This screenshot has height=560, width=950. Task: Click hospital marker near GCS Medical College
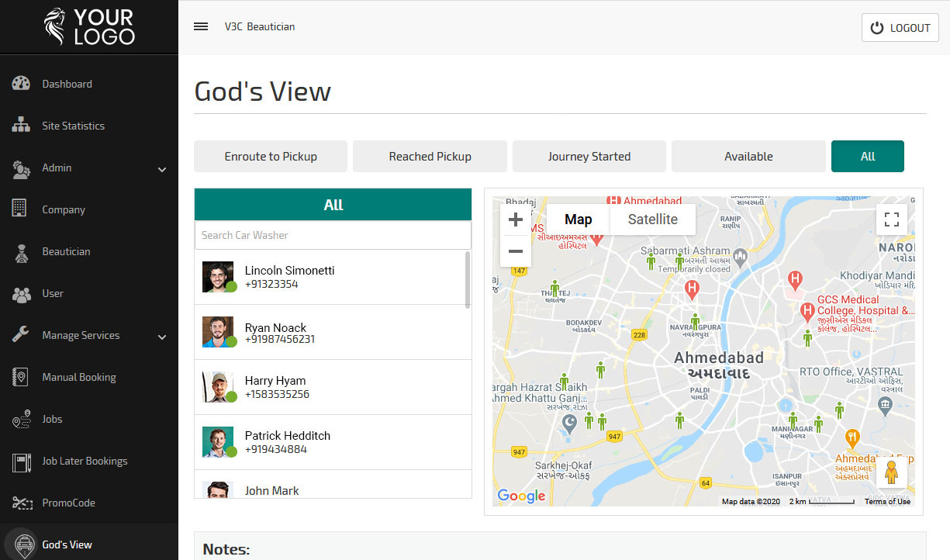tap(807, 312)
